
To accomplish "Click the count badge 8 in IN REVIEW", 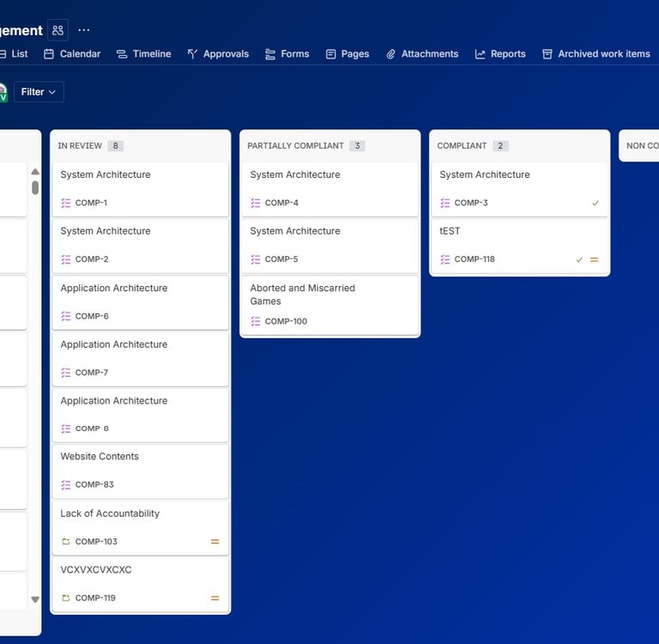I will click(115, 145).
